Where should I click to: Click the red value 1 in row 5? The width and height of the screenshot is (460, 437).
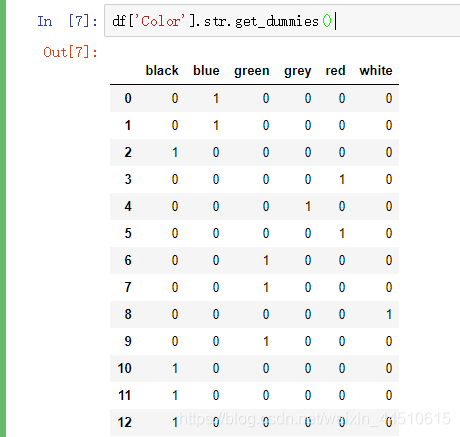pos(342,233)
